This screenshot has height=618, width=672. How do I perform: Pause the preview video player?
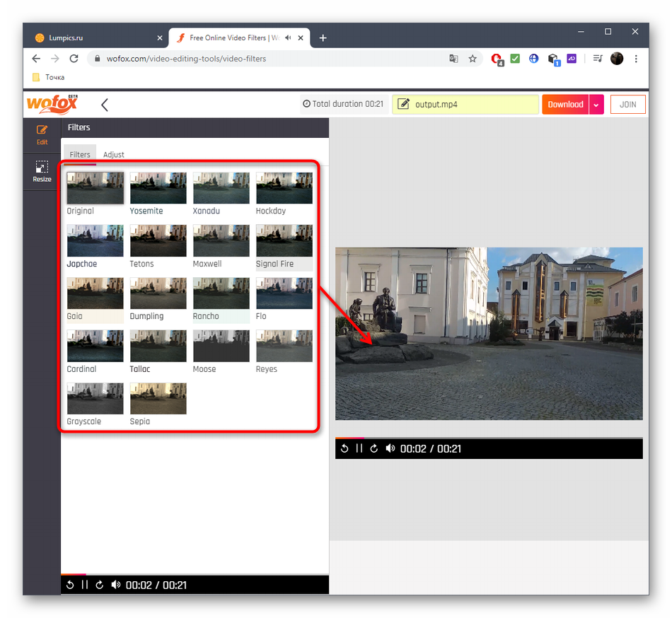359,448
